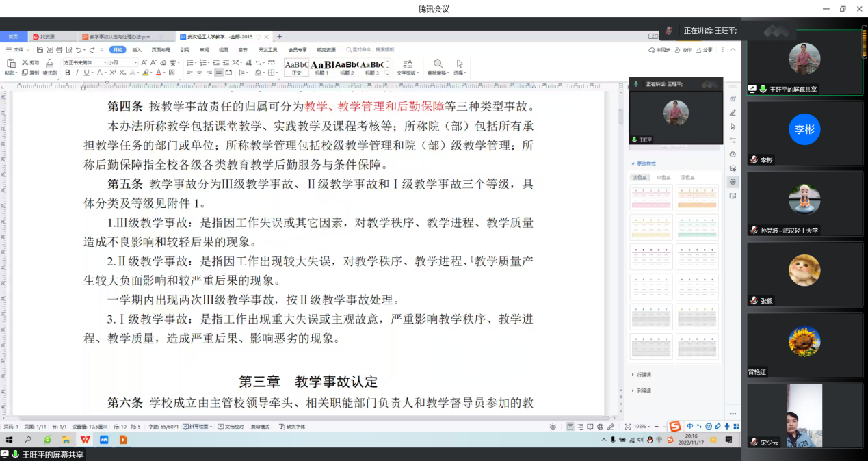Select the justify alignment button
Viewport: 868px width, 461px height.
tap(219, 73)
